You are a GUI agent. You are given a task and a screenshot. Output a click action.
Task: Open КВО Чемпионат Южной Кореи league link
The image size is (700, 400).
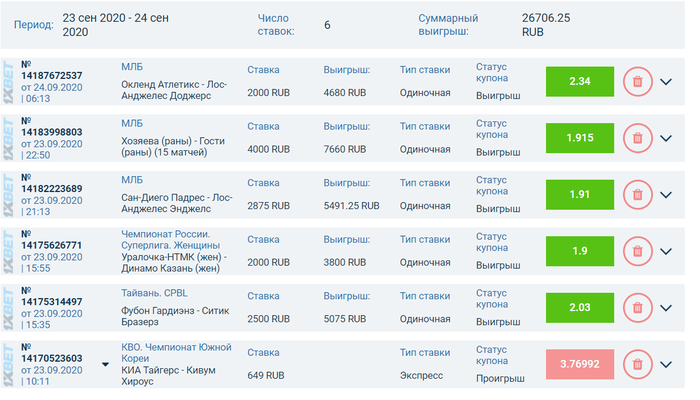(176, 353)
